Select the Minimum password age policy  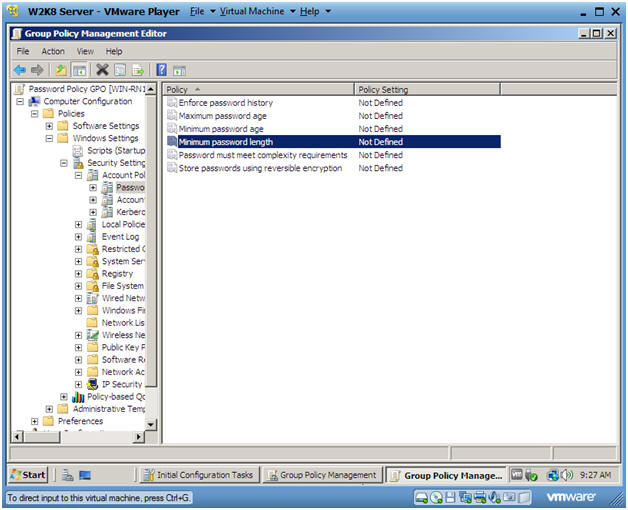(221, 129)
